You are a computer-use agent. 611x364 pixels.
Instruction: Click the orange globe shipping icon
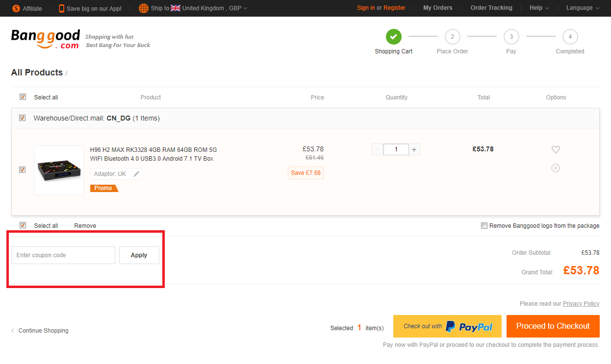(x=144, y=8)
